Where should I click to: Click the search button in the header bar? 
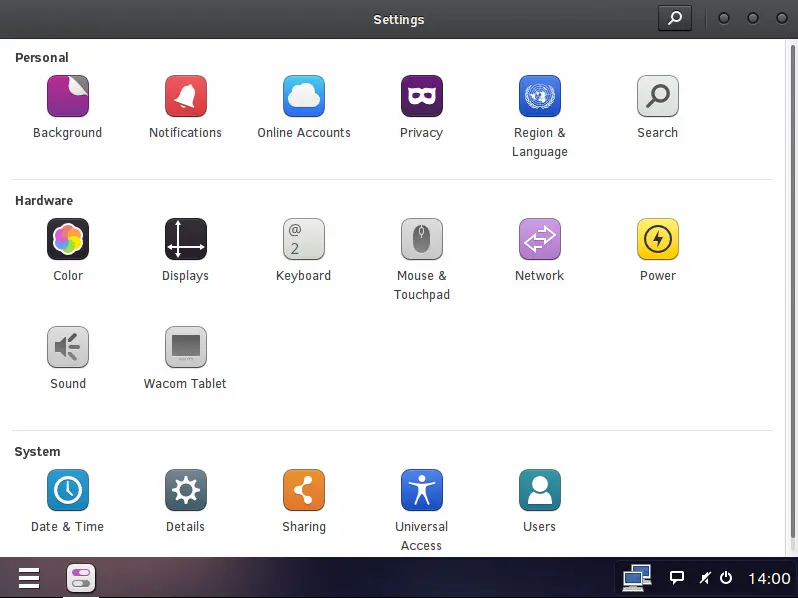(674, 18)
